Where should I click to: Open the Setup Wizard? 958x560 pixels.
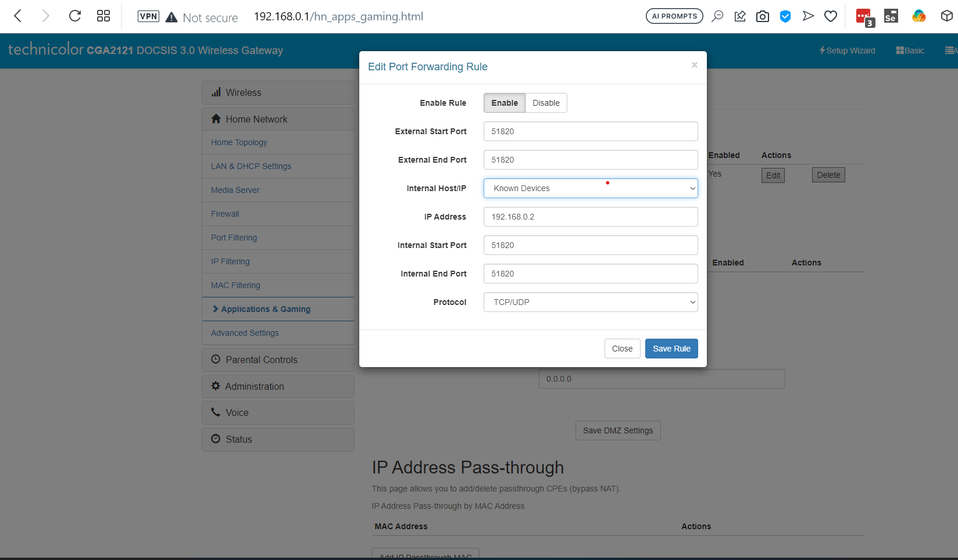[x=847, y=51]
